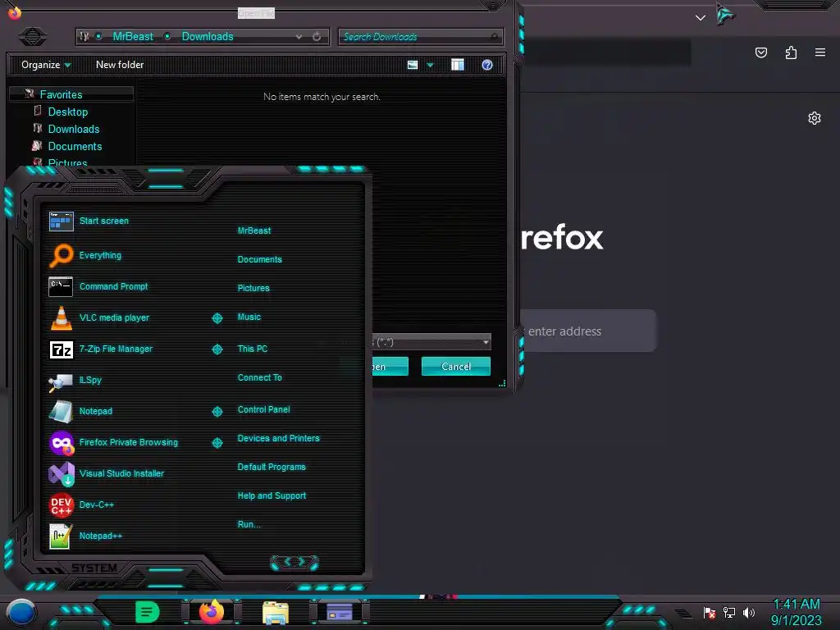Image resolution: width=840 pixels, height=630 pixels.
Task: Expand Notepad jump list arrow
Action: [x=217, y=412]
